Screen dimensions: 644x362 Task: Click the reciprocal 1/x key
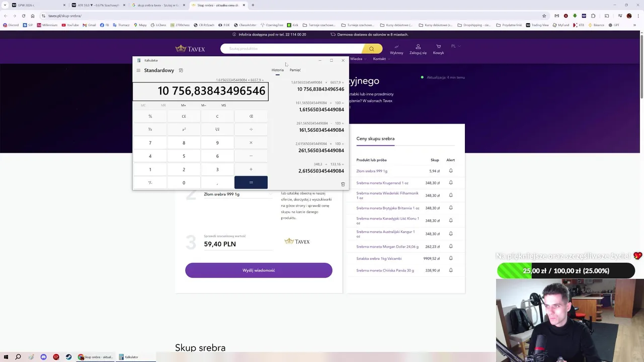pyautogui.click(x=150, y=129)
